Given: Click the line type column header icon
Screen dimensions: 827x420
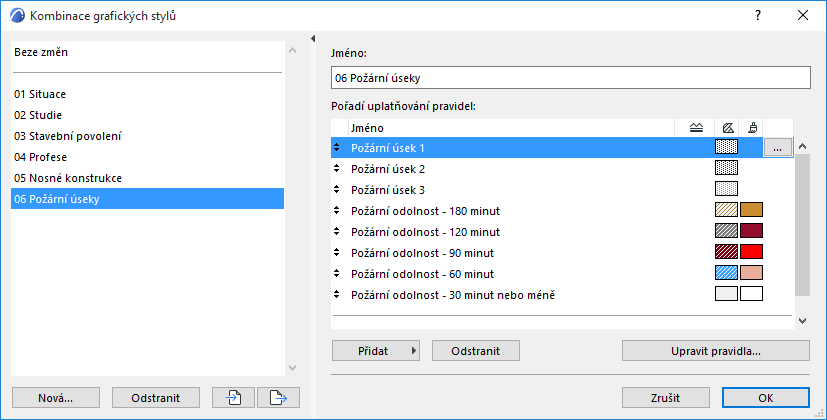Looking at the screenshot, I should [697, 127].
